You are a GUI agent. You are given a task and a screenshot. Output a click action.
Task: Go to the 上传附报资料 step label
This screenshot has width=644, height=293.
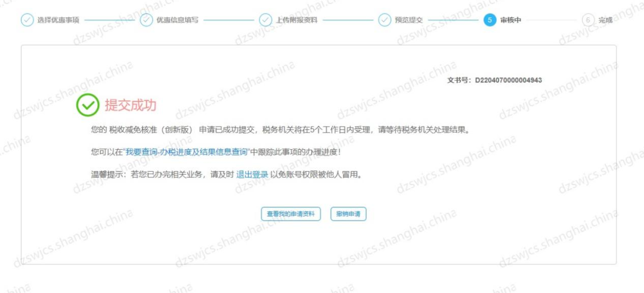click(x=296, y=20)
